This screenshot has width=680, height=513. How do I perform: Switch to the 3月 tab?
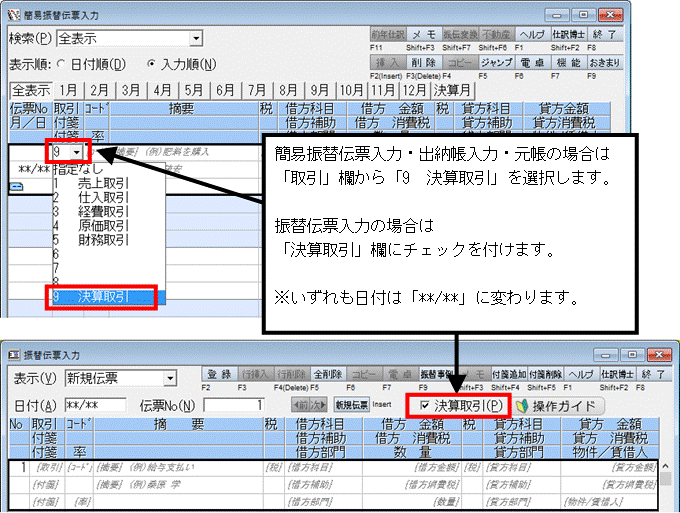coord(131,90)
